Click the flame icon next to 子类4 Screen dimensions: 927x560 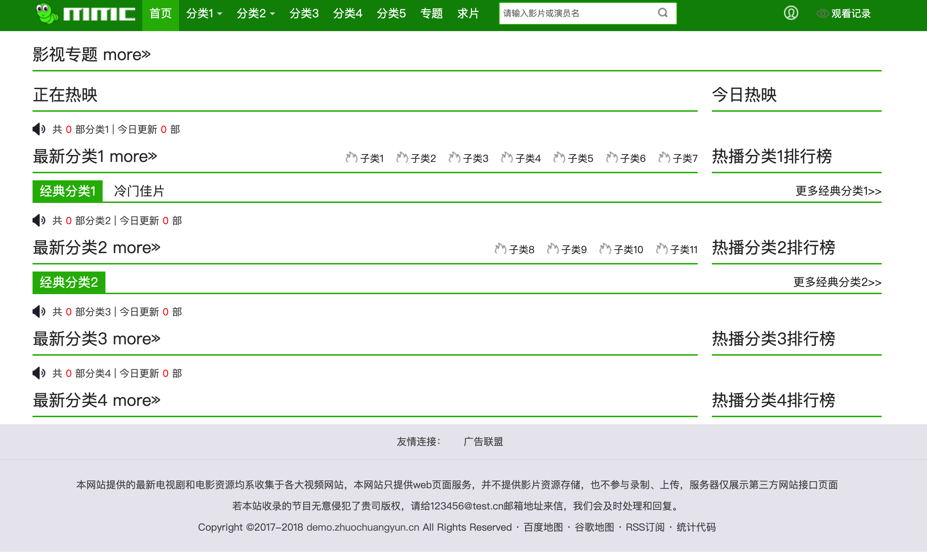point(507,157)
